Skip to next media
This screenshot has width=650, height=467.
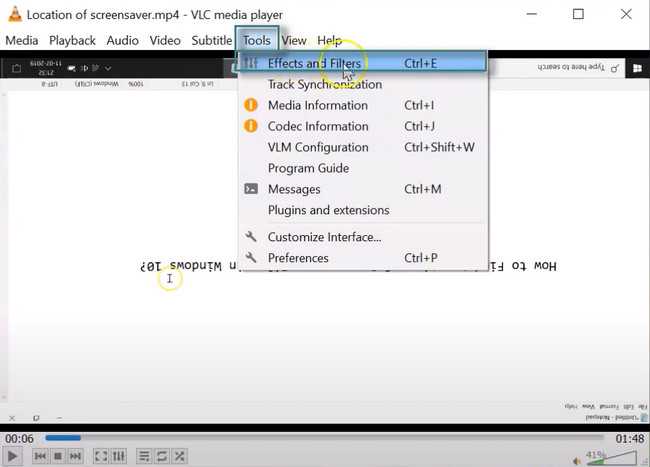[x=75, y=456]
